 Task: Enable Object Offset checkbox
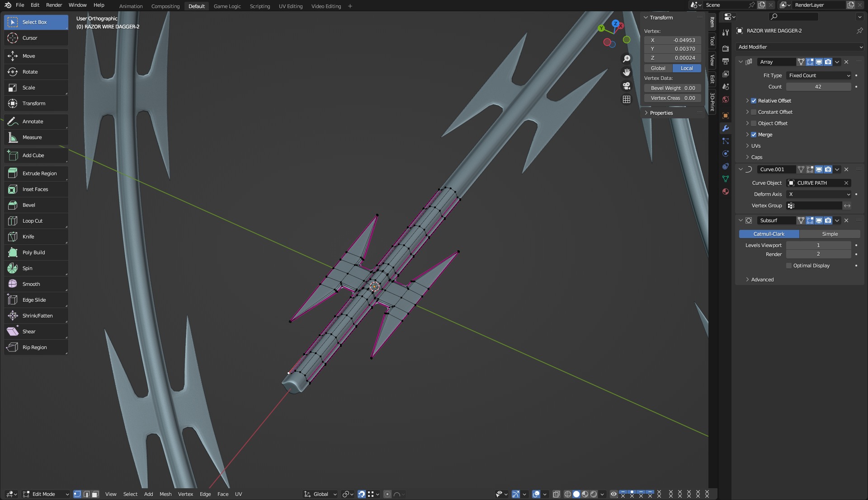coord(754,123)
